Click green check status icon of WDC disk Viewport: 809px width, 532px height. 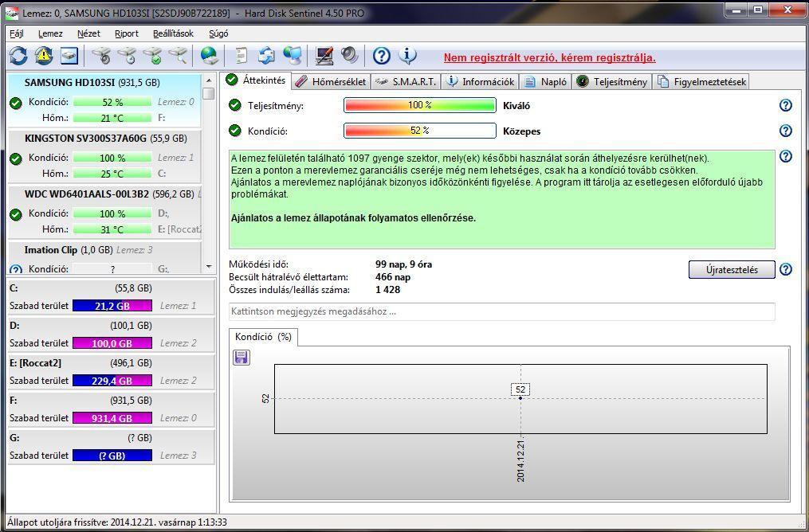click(x=16, y=214)
